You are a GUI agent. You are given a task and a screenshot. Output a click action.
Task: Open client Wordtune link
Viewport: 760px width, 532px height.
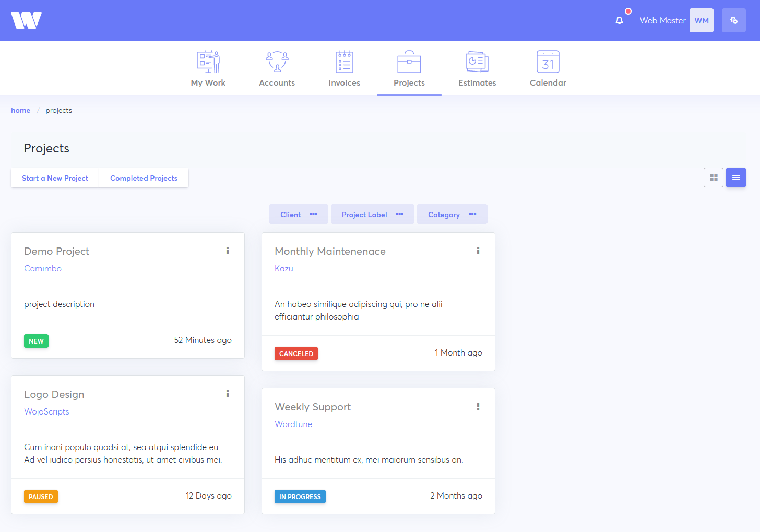point(293,424)
